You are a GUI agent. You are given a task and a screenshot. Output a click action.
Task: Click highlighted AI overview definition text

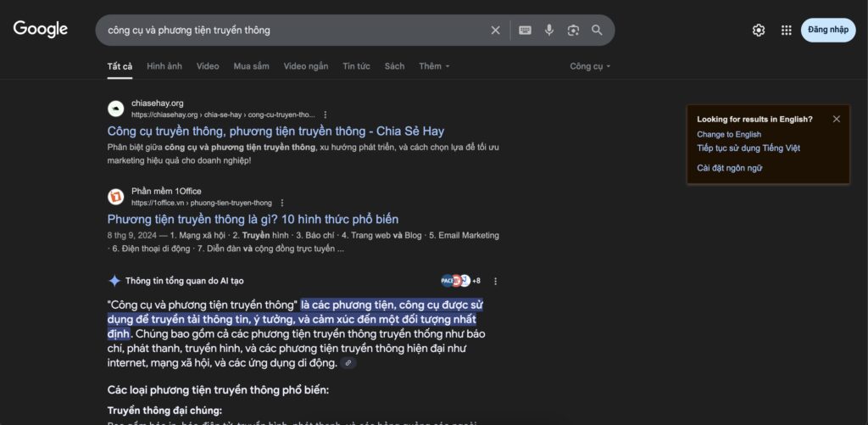[x=296, y=320]
